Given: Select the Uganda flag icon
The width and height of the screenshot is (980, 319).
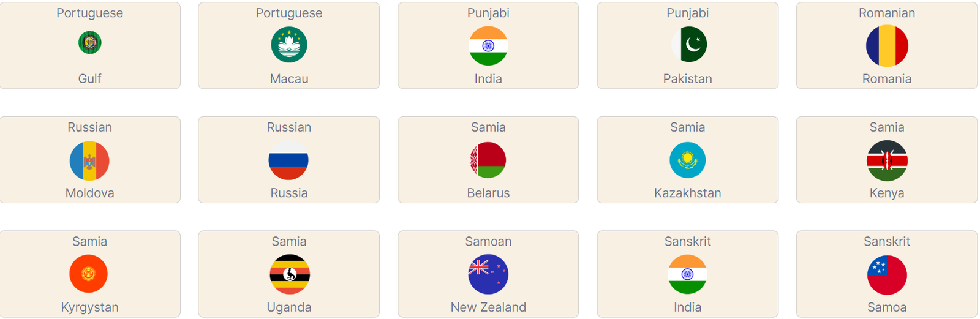Looking at the screenshot, I should [x=290, y=274].
